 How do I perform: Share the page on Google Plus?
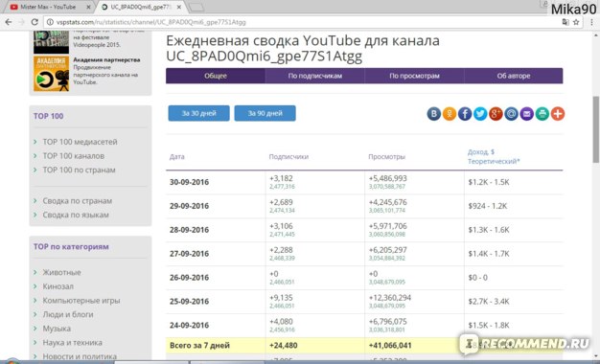pos(496,114)
